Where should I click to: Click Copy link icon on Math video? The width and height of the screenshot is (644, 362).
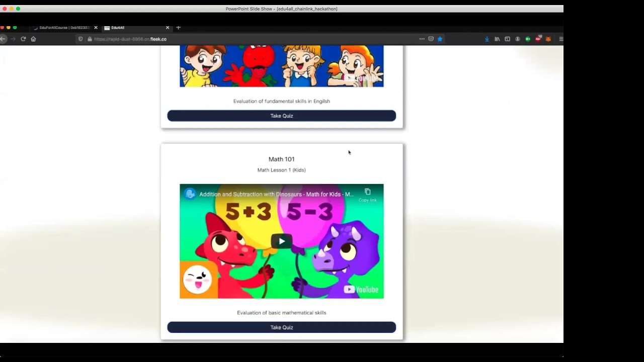pos(368,195)
